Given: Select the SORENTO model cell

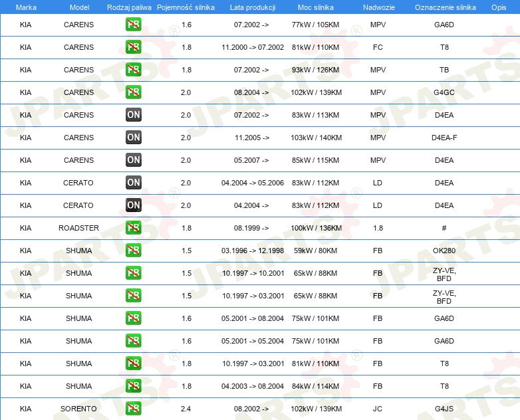Looking at the screenshot, I should (78, 409).
